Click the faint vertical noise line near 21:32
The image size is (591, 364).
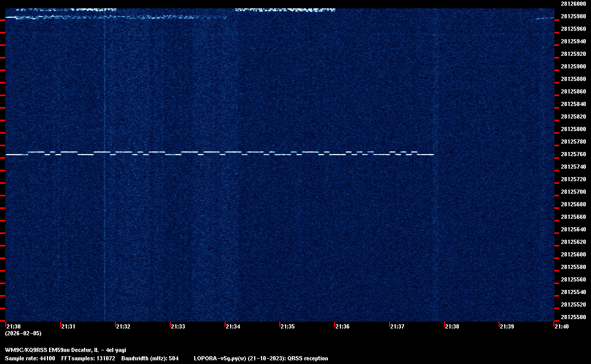(104, 209)
